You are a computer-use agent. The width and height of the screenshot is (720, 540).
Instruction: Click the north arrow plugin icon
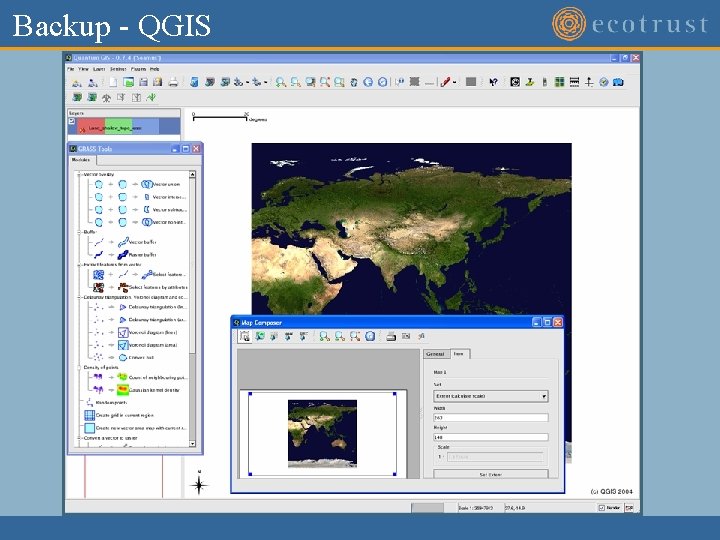coord(589,82)
